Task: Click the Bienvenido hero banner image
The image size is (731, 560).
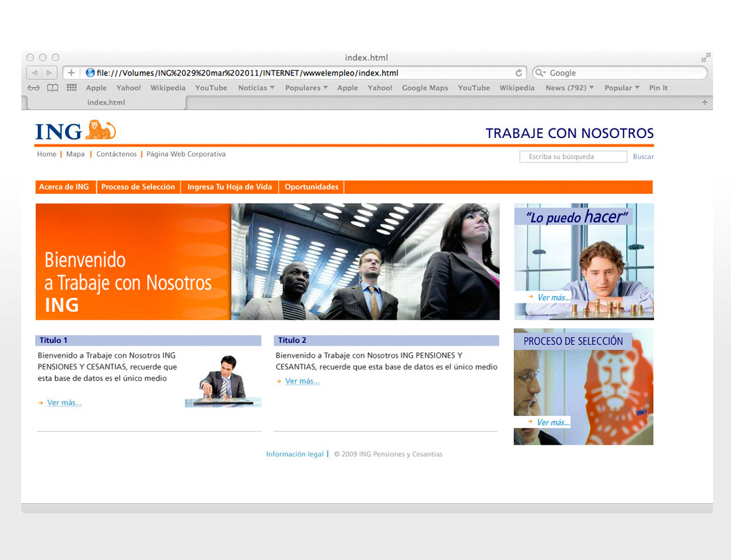Action: pyautogui.click(x=268, y=261)
